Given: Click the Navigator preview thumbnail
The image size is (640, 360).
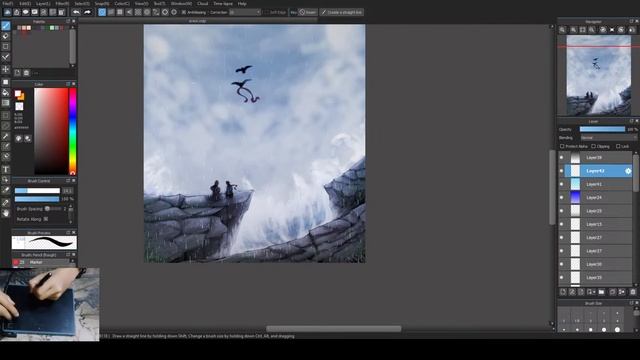Looking at the screenshot, I should tap(598, 76).
